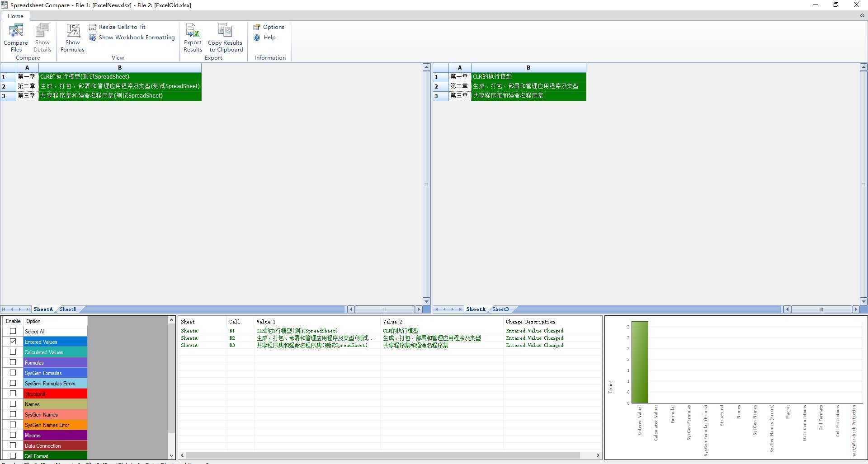Viewport: 868px width, 464px height.
Task: Uncheck the Entered Values option
Action: (13, 342)
